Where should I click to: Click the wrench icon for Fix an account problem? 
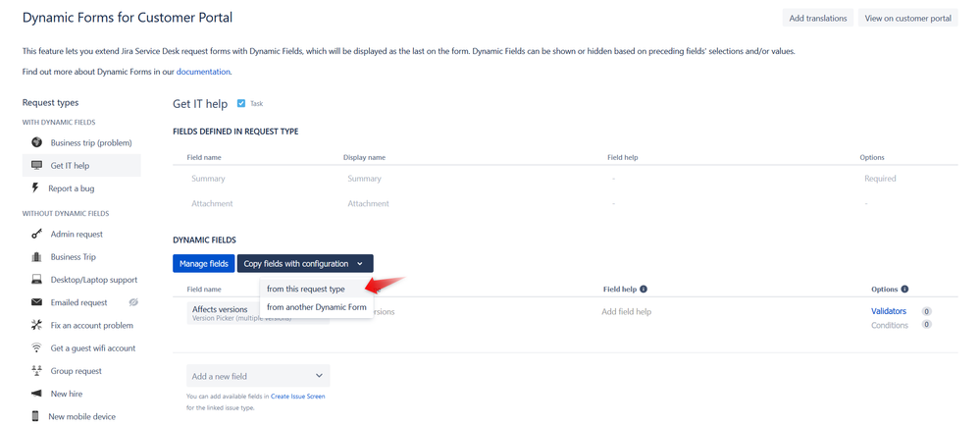point(36,325)
